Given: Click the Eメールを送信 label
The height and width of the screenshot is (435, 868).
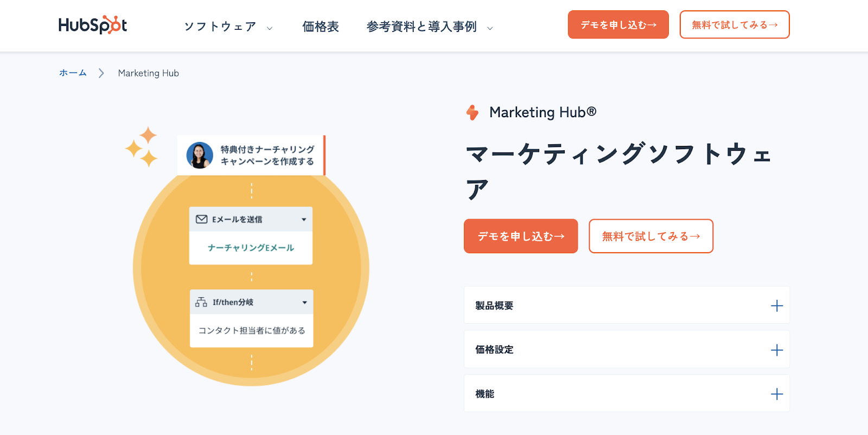Looking at the screenshot, I should click(237, 219).
